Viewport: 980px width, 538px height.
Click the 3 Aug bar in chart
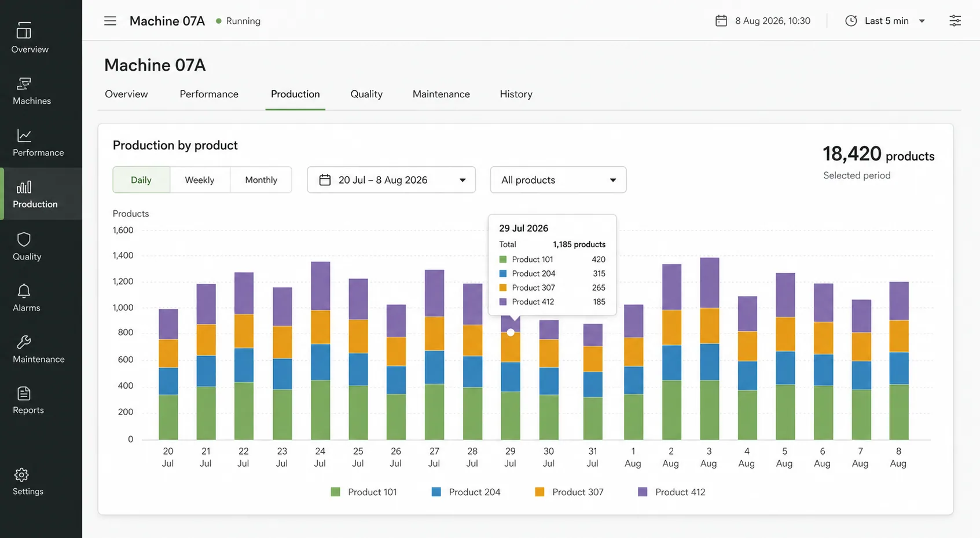coord(710,349)
